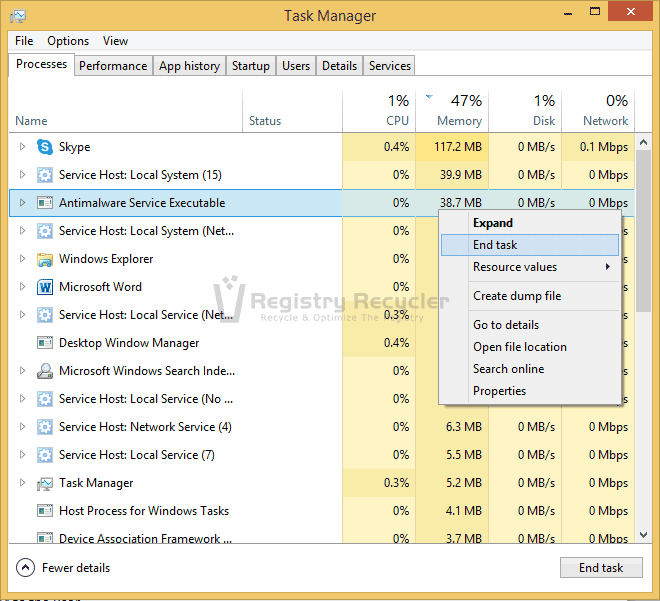This screenshot has height=601, width=660.
Task: Click the Host Process for Windows Tasks icon
Action: pyautogui.click(x=45, y=511)
